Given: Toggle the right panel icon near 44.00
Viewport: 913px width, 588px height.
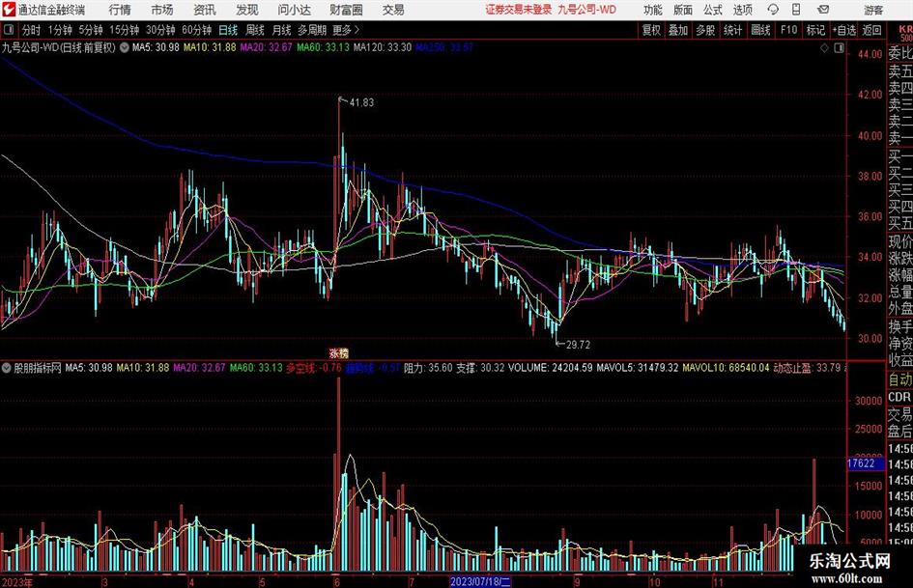Looking at the screenshot, I should click(839, 48).
